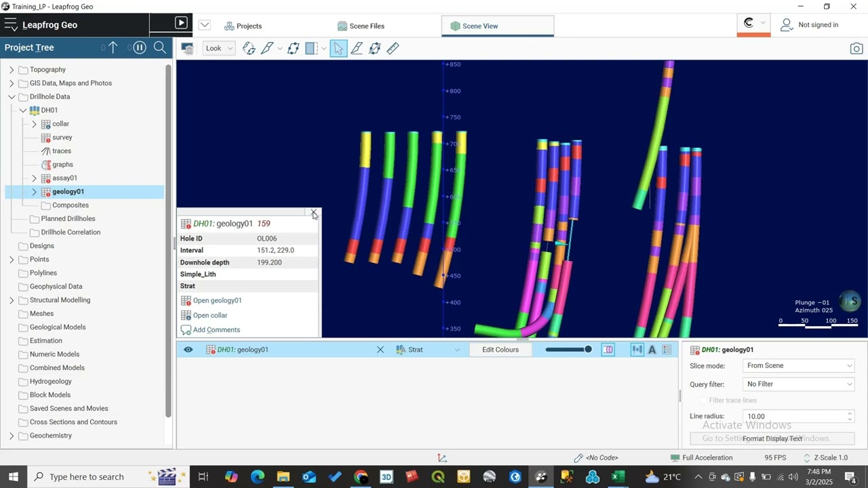Click the Full Acceleration status icon
868x488 pixels.
click(x=675, y=458)
